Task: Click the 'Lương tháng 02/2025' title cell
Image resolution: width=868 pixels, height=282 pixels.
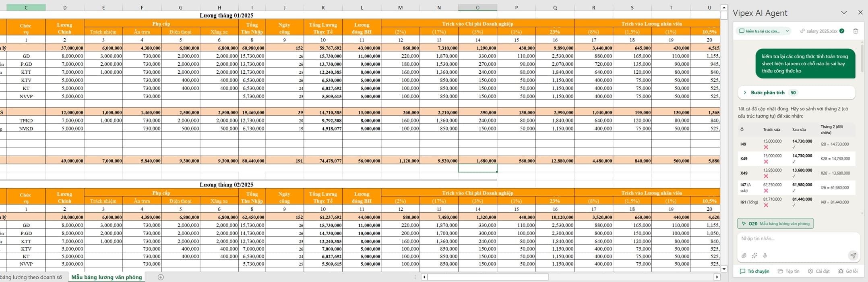Action: tap(226, 185)
